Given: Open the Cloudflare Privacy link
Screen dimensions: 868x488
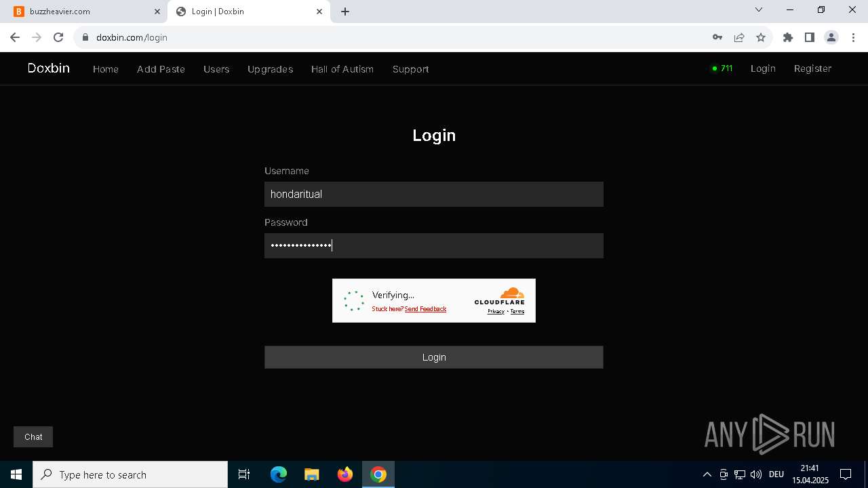Looking at the screenshot, I should (496, 312).
